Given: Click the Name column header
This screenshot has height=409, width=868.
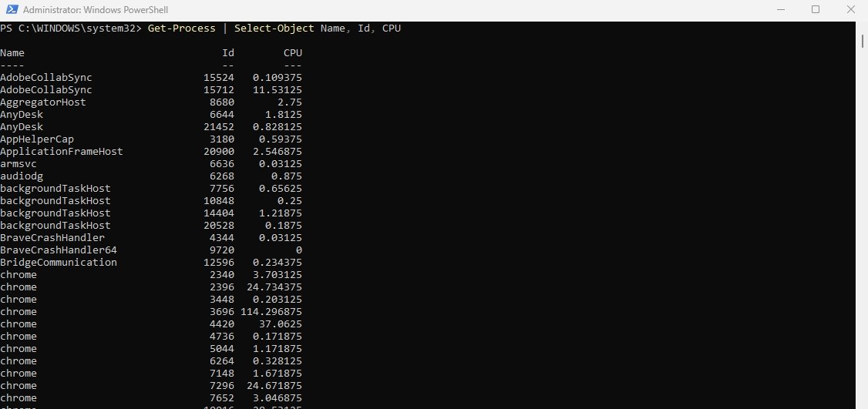Looking at the screenshot, I should coord(12,53).
